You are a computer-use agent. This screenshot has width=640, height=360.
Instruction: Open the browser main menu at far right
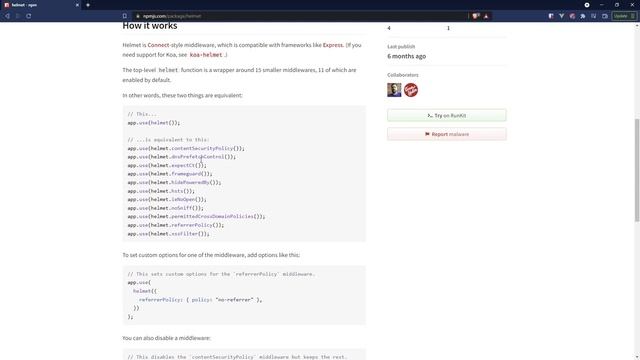click(633, 16)
